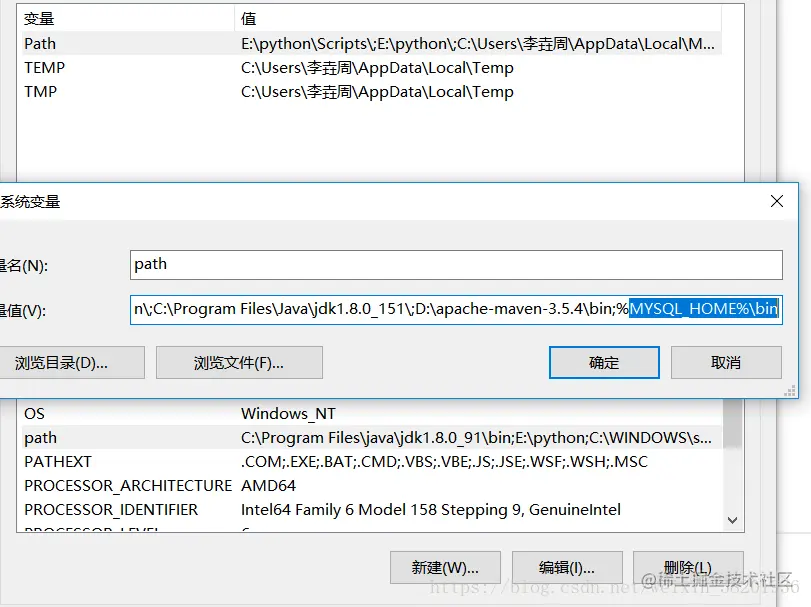Click the Windows_NT value cell
The image size is (811, 607).
click(288, 414)
